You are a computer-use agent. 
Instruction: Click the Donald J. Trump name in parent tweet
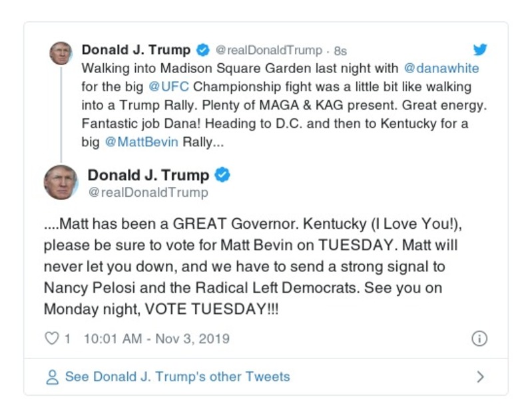[136, 50]
